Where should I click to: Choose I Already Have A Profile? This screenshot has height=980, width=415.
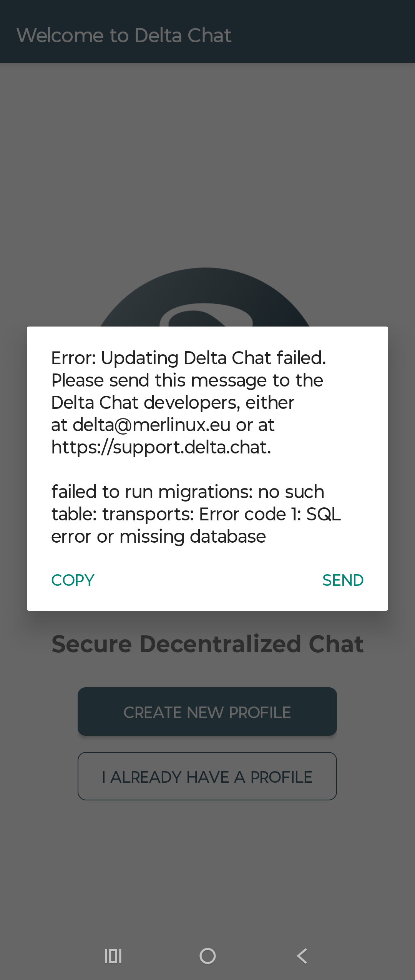tap(207, 777)
